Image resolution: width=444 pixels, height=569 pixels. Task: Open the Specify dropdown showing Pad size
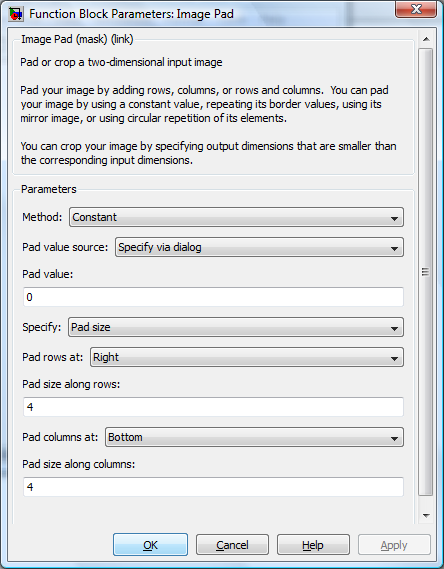[x=236, y=327]
